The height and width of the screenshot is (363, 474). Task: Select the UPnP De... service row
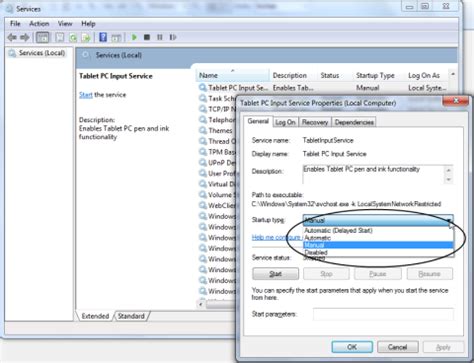[217, 163]
